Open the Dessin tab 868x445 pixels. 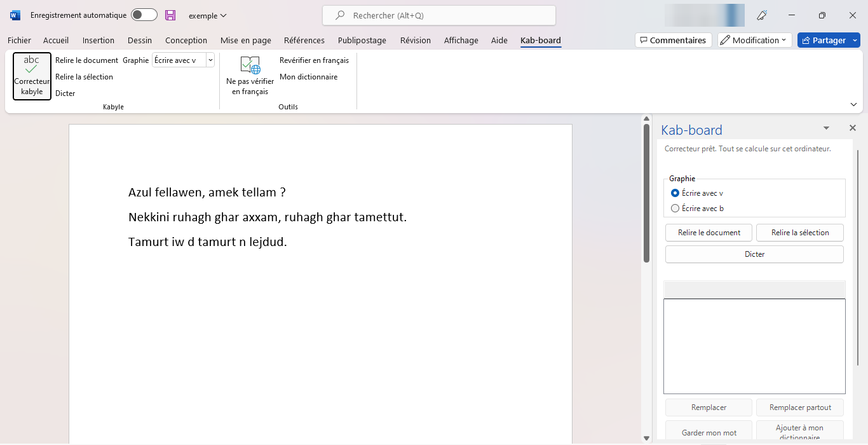(140, 40)
